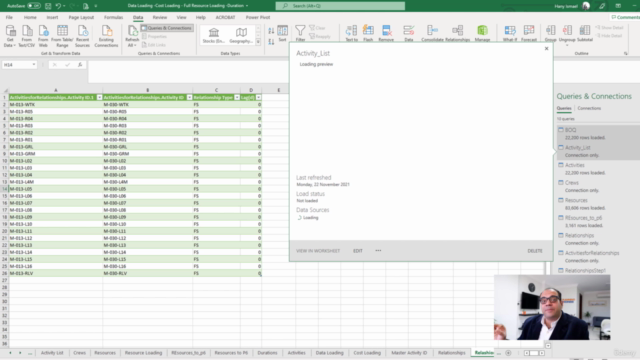Switch to the Home ribbon tab

point(30,18)
